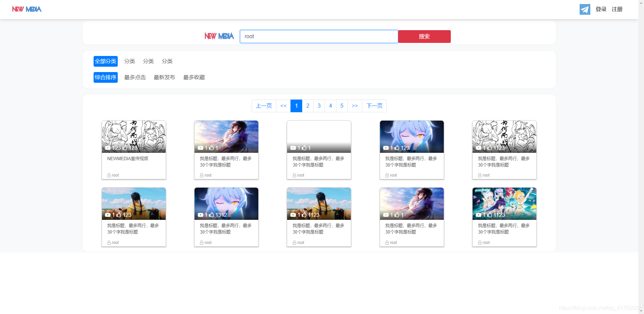Click the NEW MEDIA logo in top navbar

(27, 9)
